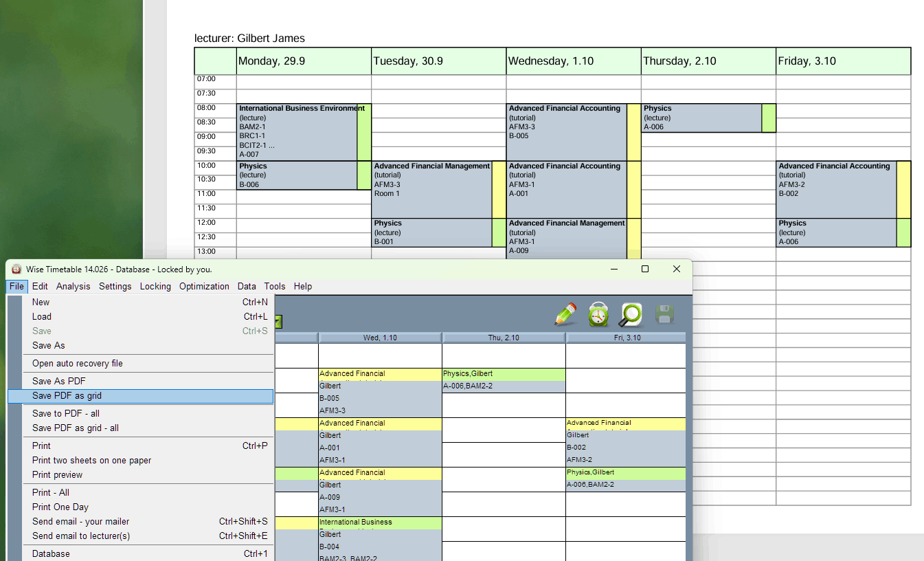Open the Settings menu
Viewport: 924px width, 561px height.
[x=115, y=286]
